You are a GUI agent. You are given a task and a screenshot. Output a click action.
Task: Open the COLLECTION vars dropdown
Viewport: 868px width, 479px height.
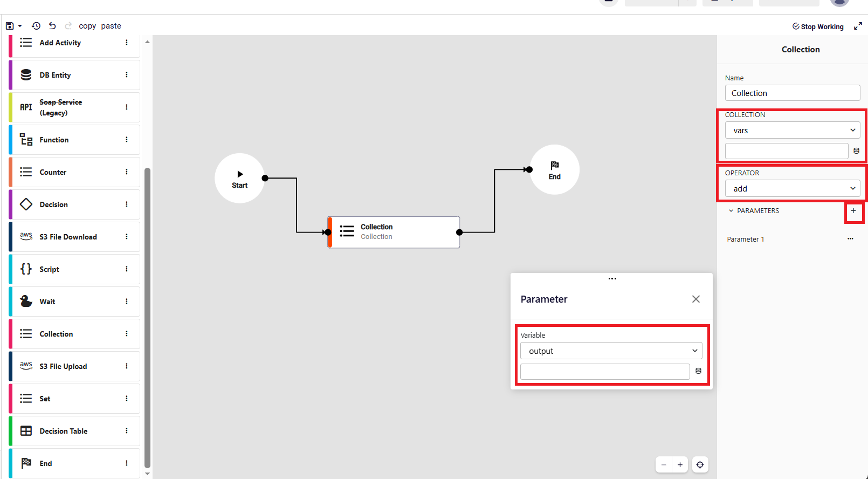click(x=793, y=130)
